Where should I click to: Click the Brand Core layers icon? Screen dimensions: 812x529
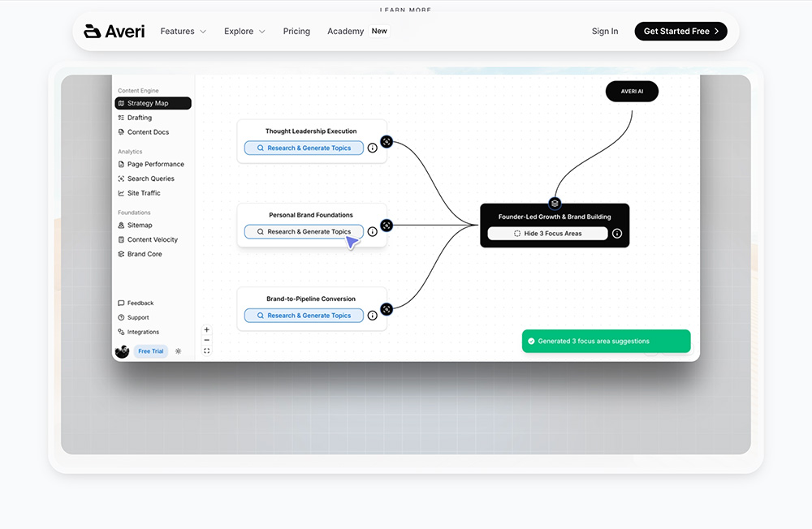(x=121, y=254)
